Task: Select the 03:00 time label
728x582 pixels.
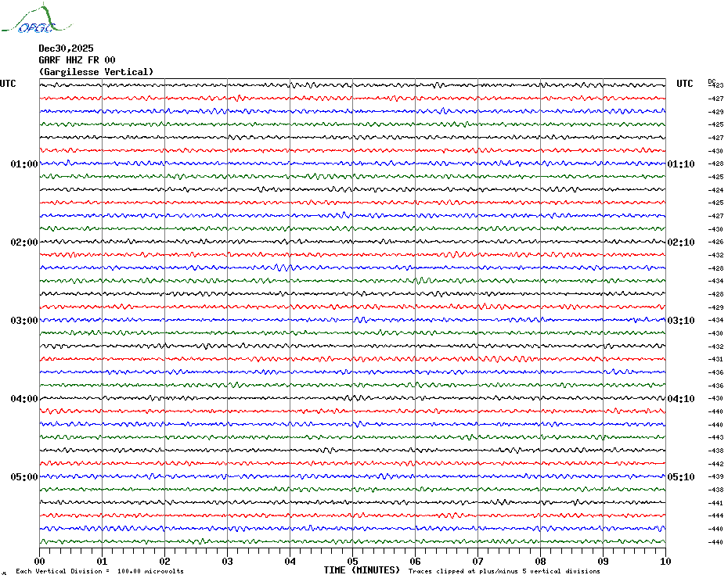Action: (24, 320)
